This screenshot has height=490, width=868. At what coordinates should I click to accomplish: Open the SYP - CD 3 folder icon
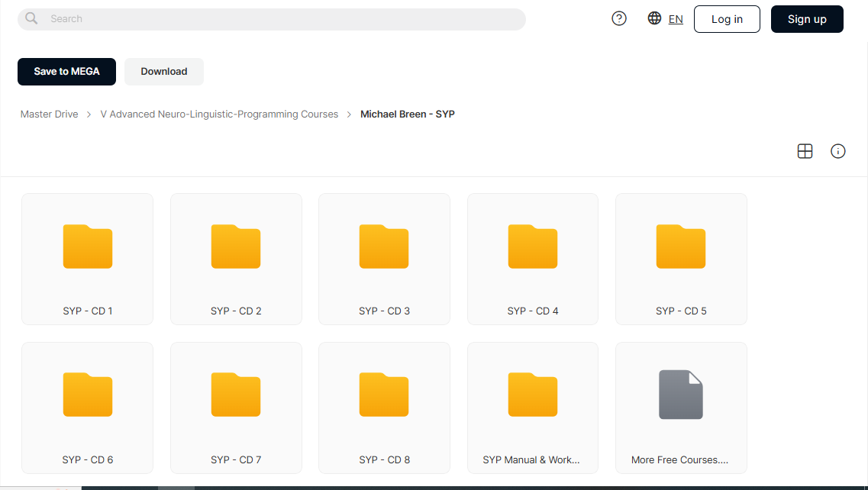pos(384,247)
